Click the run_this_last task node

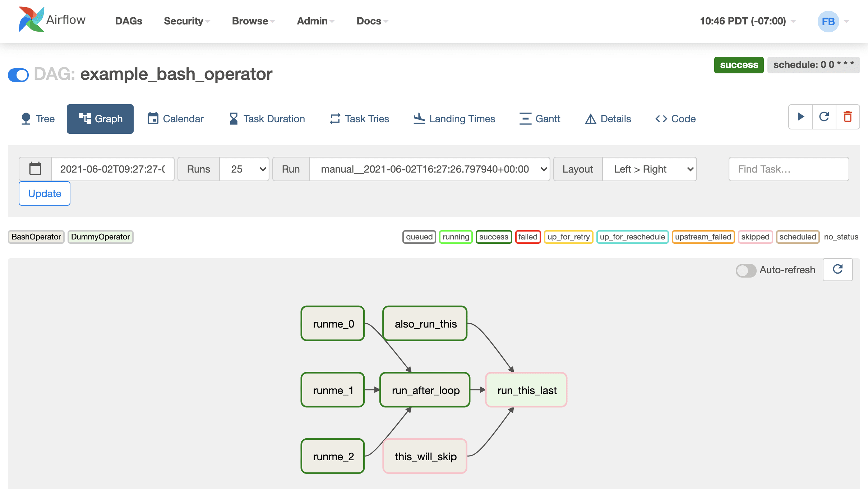pos(527,390)
